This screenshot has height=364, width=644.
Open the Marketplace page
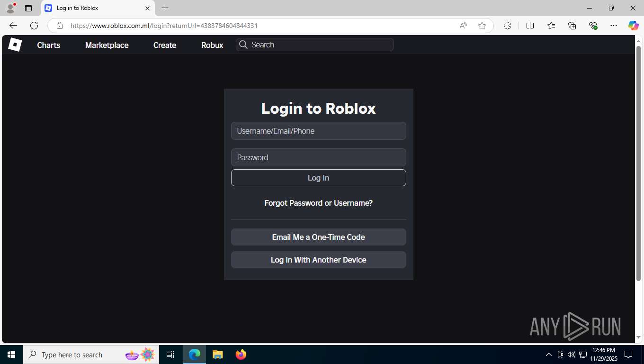[x=107, y=45]
